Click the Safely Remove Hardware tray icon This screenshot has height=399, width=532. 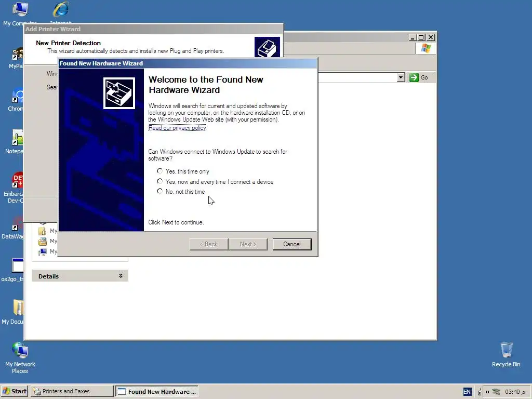[496, 392]
